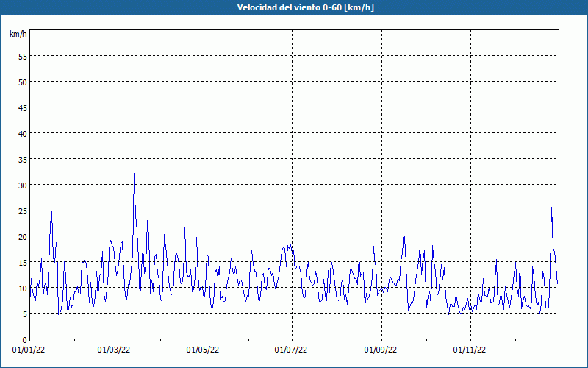The width and height of the screenshot is (588, 368).
Task: Select the 15 value on the y-axis
Action: point(23,263)
